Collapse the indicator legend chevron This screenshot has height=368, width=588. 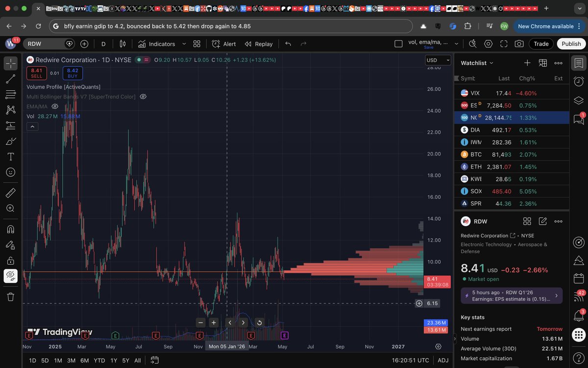point(32,127)
